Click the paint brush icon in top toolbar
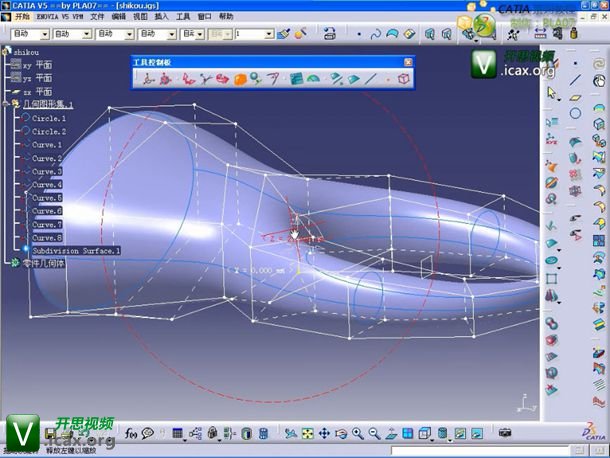 click(284, 33)
